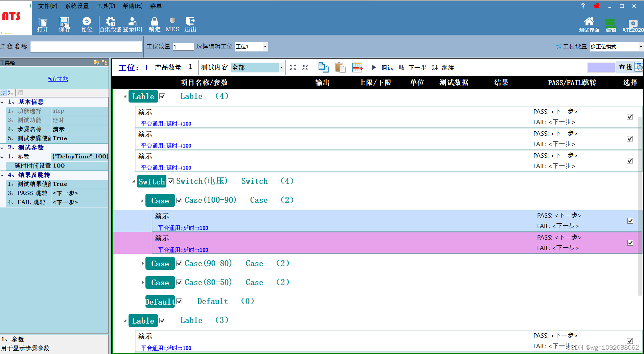Toggle the Default block checkbox
The width and height of the screenshot is (644, 354).
[x=179, y=301]
